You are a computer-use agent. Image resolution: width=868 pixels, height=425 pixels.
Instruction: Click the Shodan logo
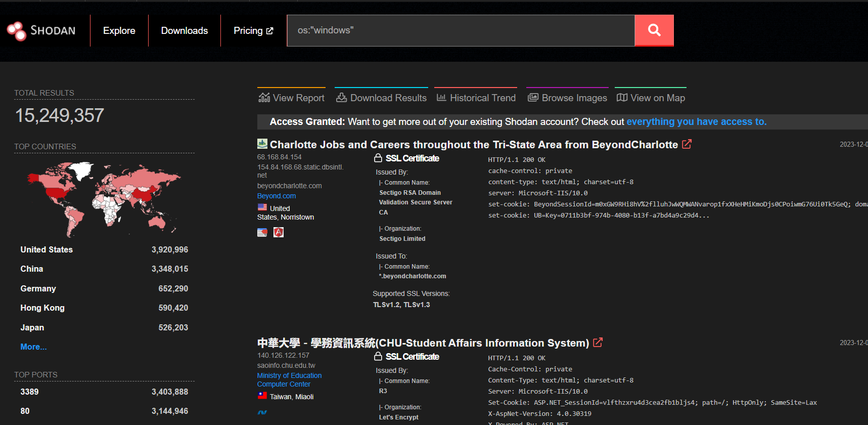tap(41, 31)
